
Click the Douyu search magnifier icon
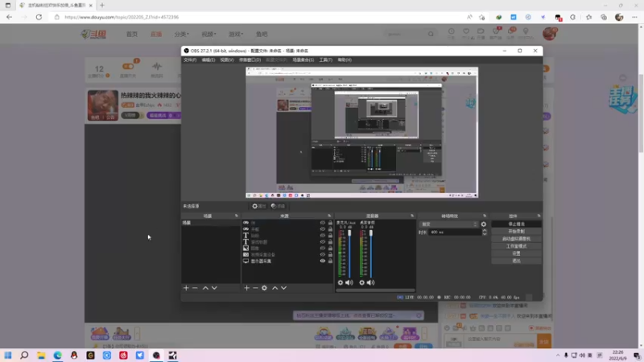coord(431,34)
